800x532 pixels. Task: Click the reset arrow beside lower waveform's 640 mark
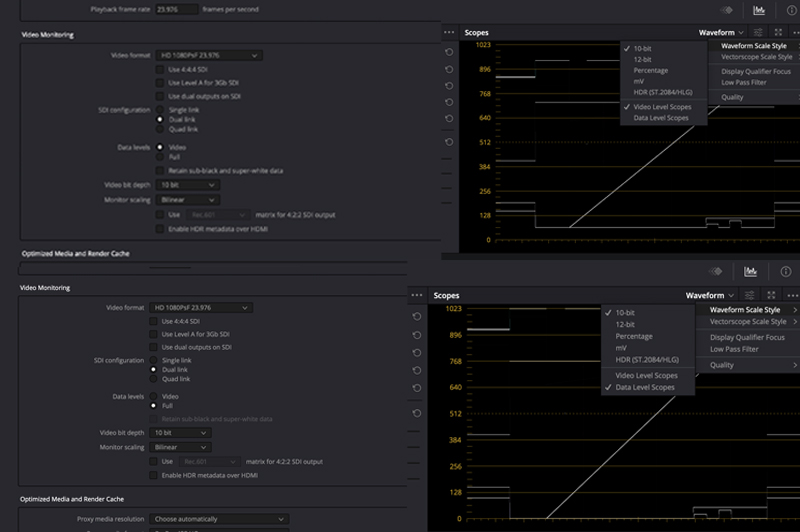pyautogui.click(x=417, y=388)
